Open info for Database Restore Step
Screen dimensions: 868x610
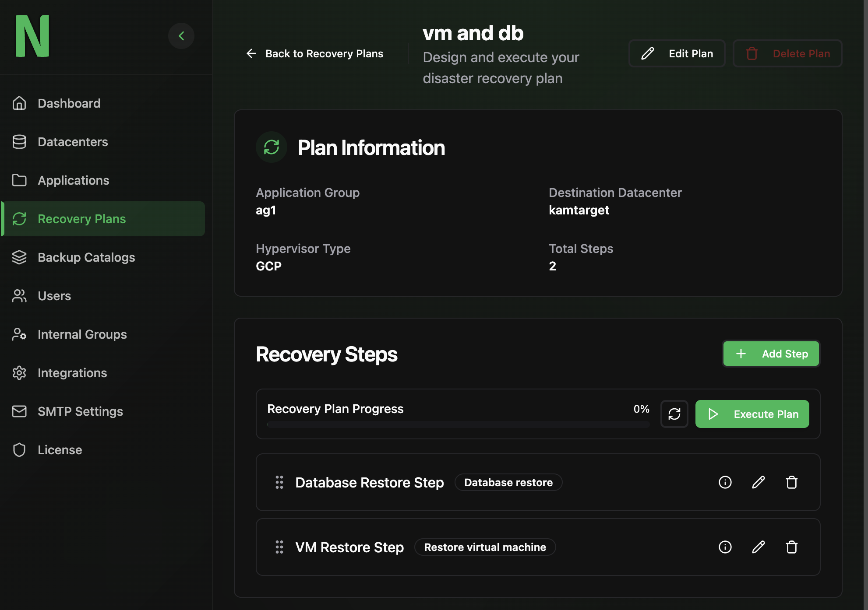coord(725,482)
